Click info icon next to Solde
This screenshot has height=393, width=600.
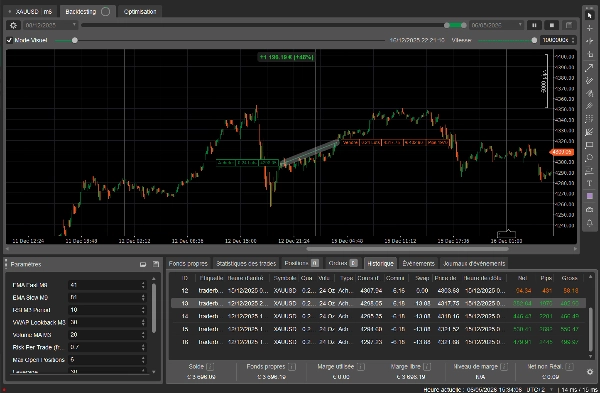210,367
